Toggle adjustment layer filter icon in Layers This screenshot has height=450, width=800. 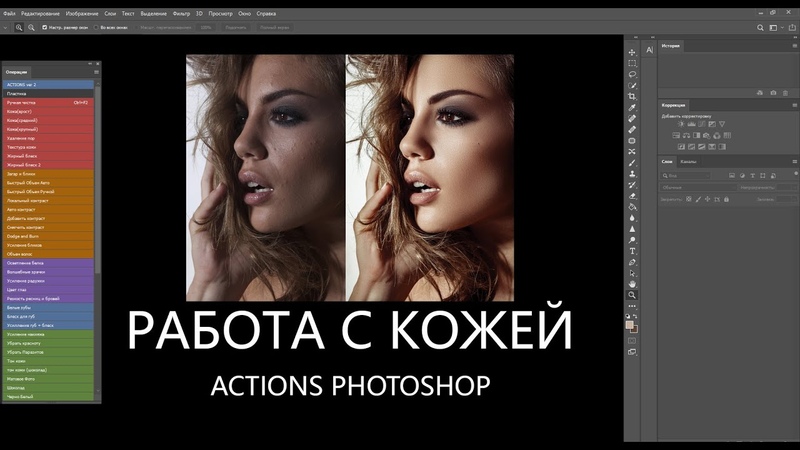pos(742,176)
